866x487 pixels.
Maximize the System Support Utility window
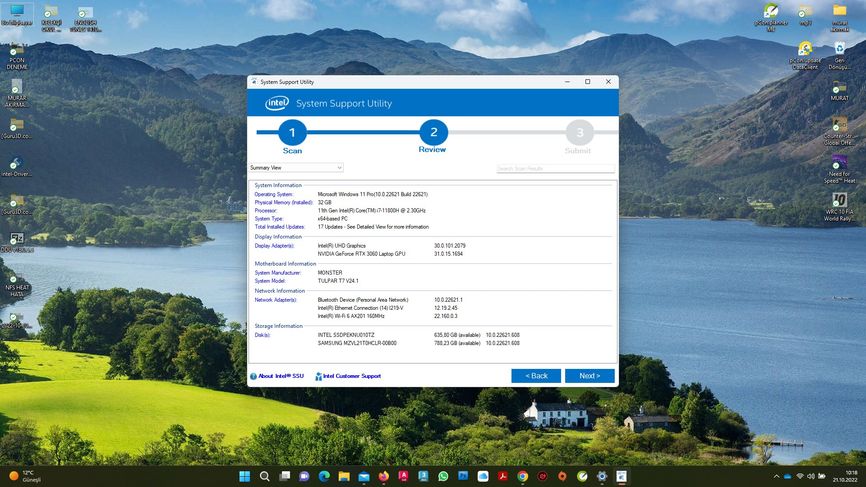coord(588,82)
